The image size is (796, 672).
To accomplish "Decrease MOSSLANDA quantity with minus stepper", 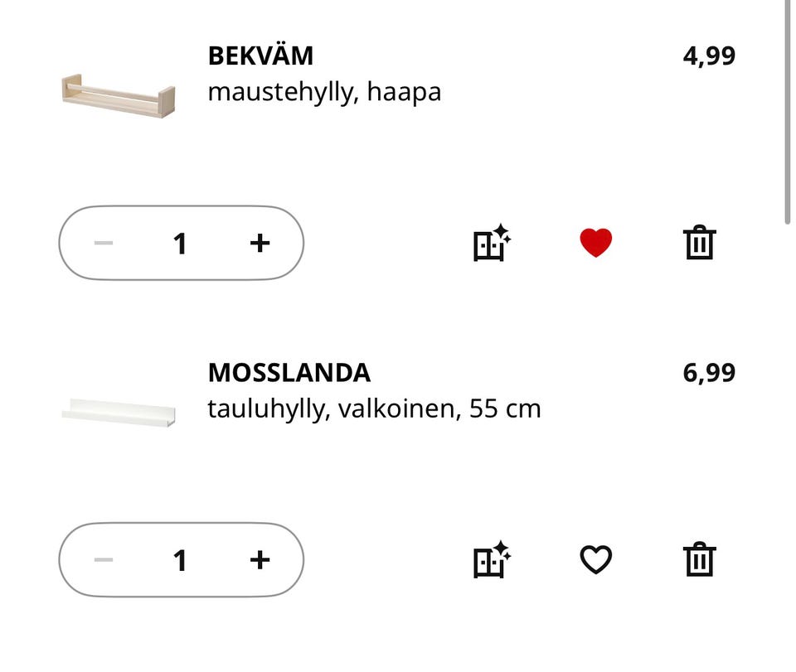I will click(103, 559).
